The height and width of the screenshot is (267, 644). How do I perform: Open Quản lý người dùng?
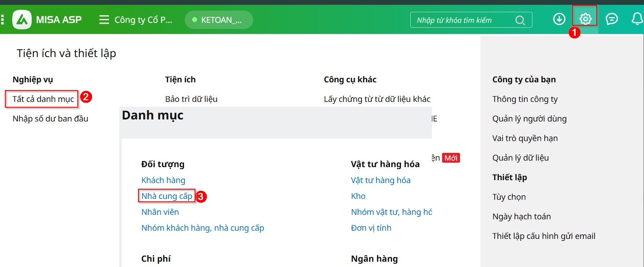[x=529, y=119]
